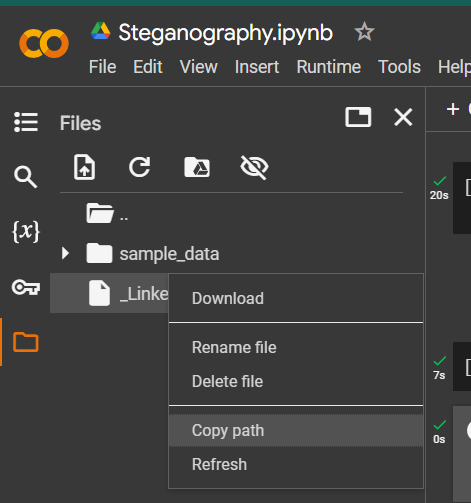Image resolution: width=471 pixels, height=503 pixels.
Task: Select the sample_data folder
Action: [152, 254]
